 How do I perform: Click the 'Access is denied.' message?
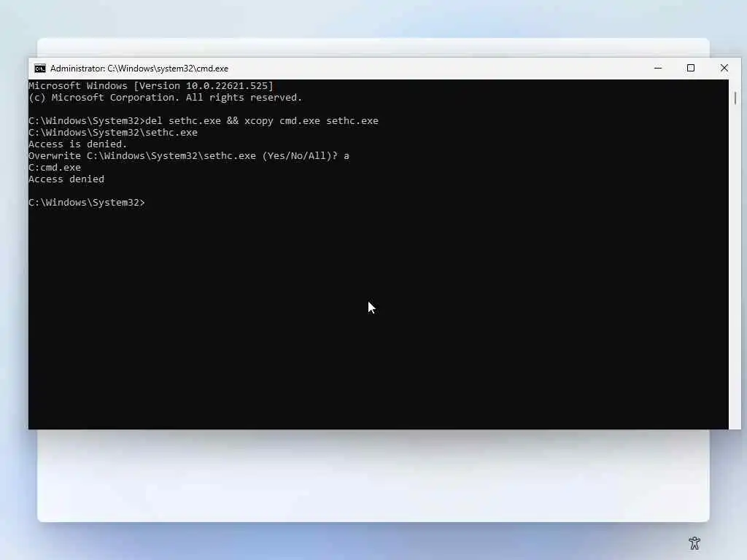pos(77,144)
